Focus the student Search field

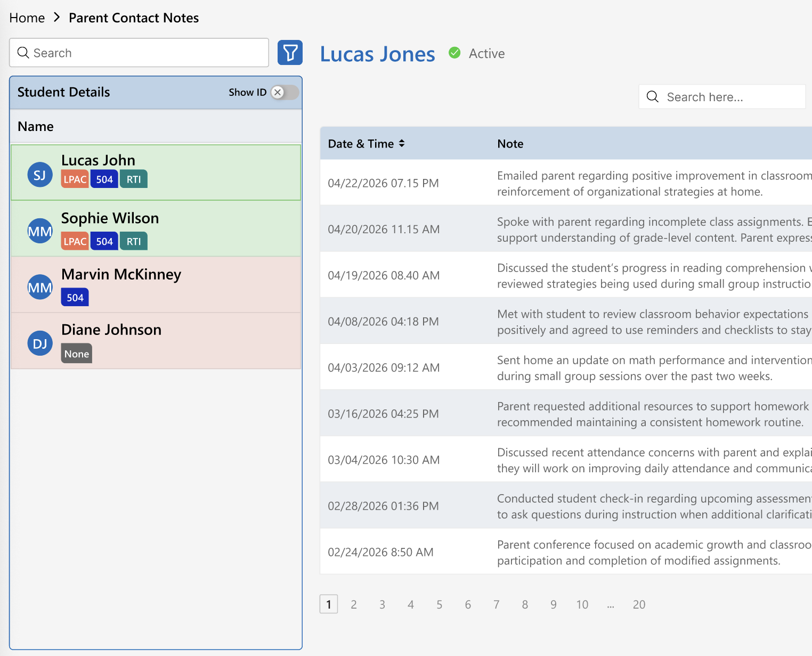pos(139,53)
